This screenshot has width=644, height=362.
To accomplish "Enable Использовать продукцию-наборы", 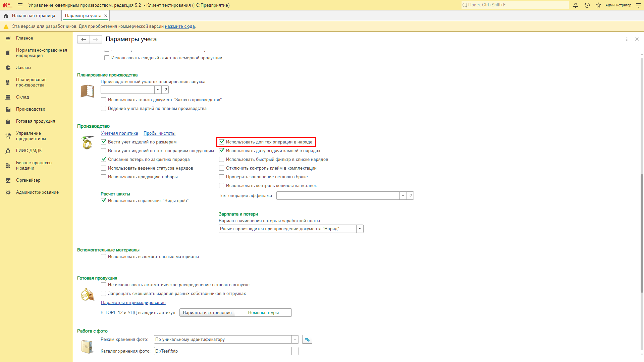I will (x=104, y=177).
